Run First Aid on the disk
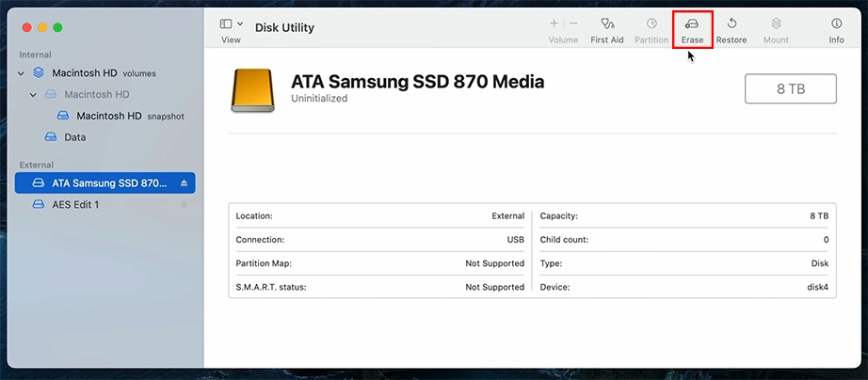The height and width of the screenshot is (380, 868). pyautogui.click(x=606, y=30)
